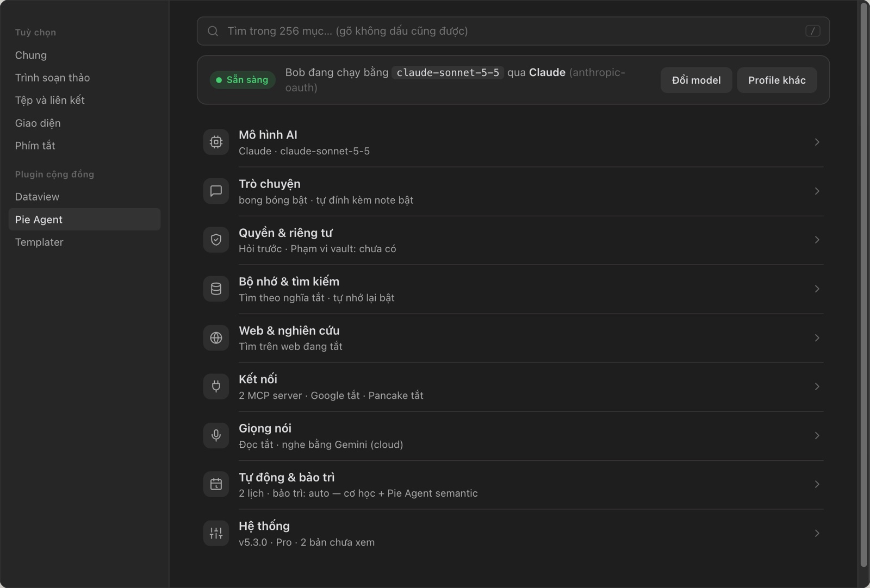870x588 pixels.
Task: Click the text '2 MCP server · Google tắt · Pancake tắt'
Action: point(331,396)
